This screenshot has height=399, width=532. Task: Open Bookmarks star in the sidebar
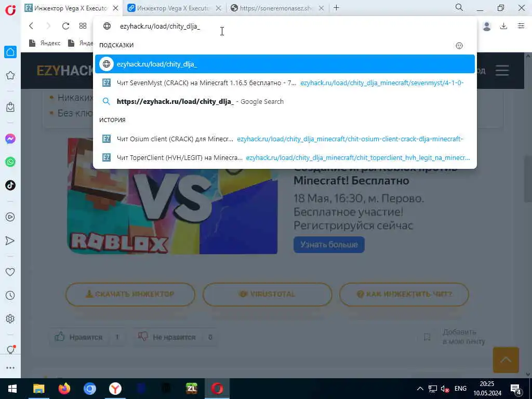(10, 75)
